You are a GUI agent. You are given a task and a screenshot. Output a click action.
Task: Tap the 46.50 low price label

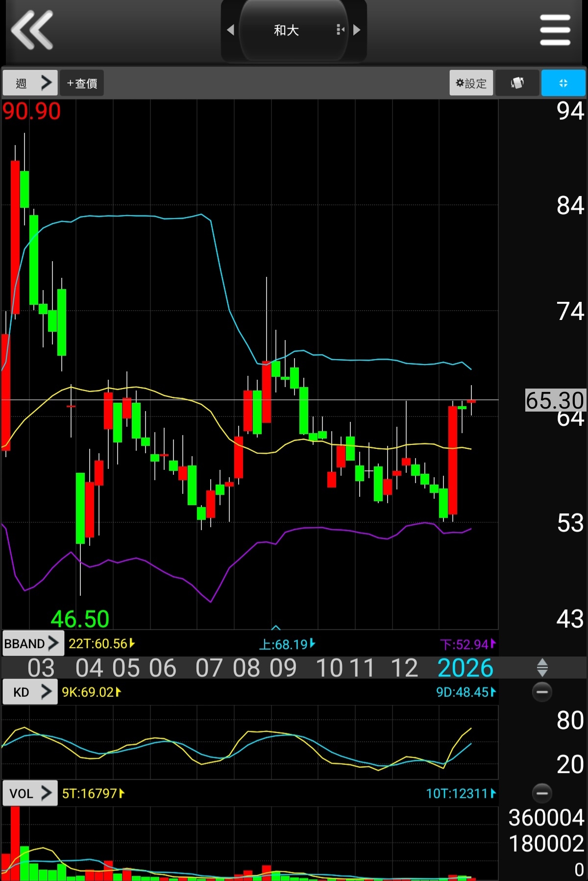[80, 619]
